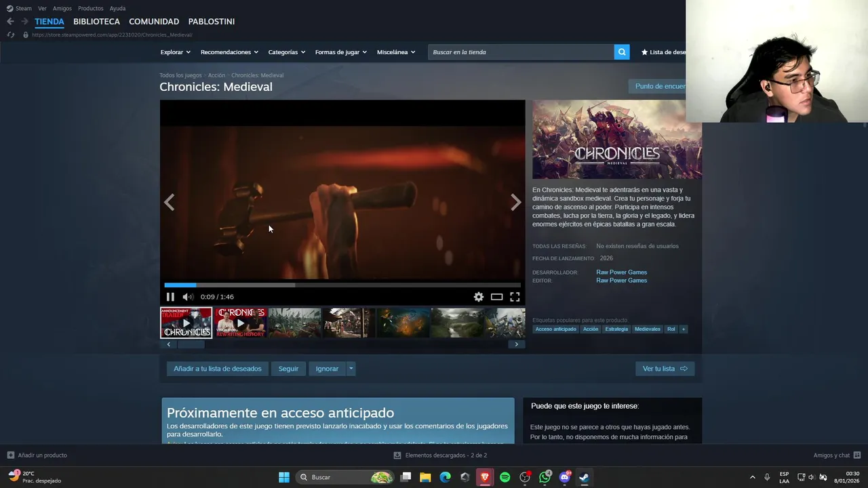The image size is (868, 488).
Task: Open Brave browser from taskbar
Action: [485, 477]
